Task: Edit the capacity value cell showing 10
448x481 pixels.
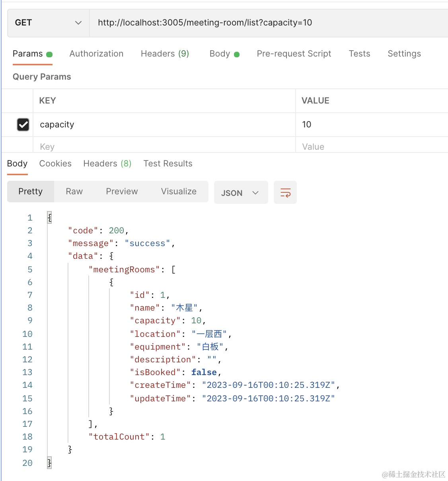Action: tap(370, 125)
